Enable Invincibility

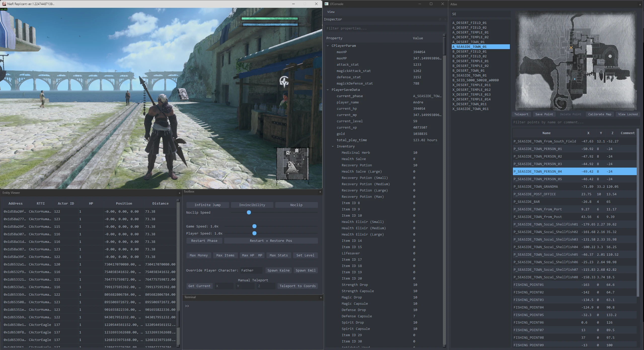(252, 205)
